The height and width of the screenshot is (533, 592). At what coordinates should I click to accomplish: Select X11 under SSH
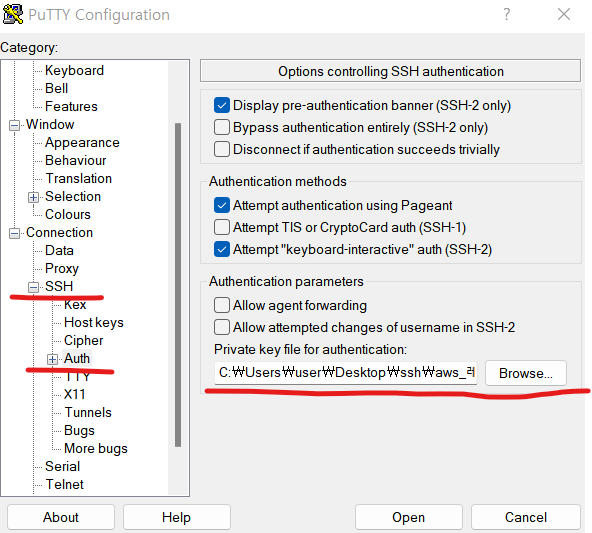coord(75,394)
